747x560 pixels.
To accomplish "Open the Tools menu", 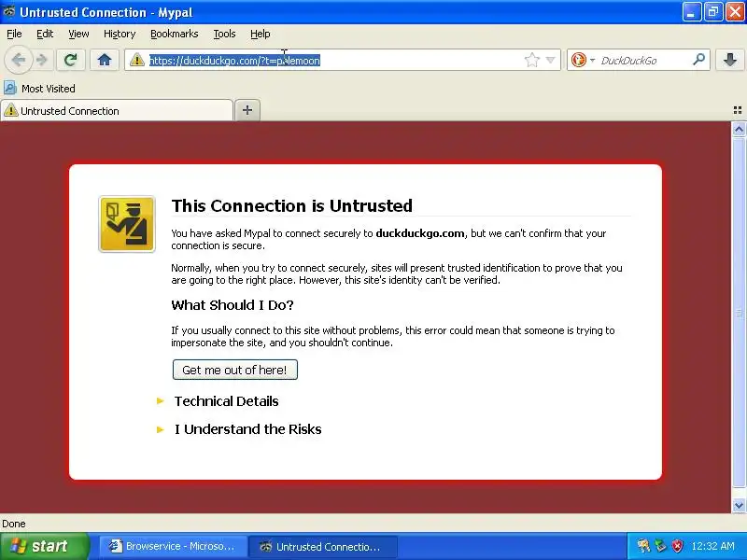I will 224,34.
